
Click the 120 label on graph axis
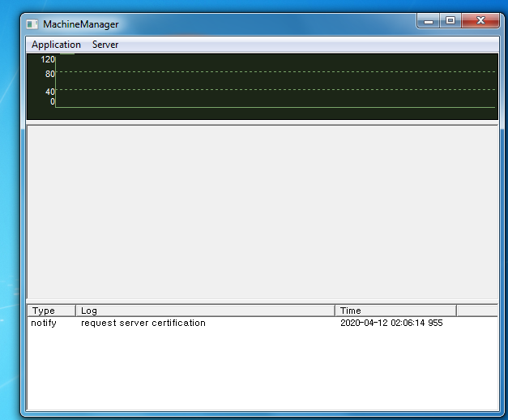tap(48, 59)
